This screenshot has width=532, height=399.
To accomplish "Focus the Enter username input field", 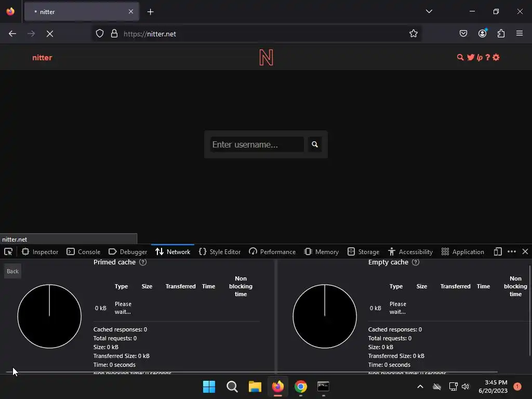I will tap(257, 144).
